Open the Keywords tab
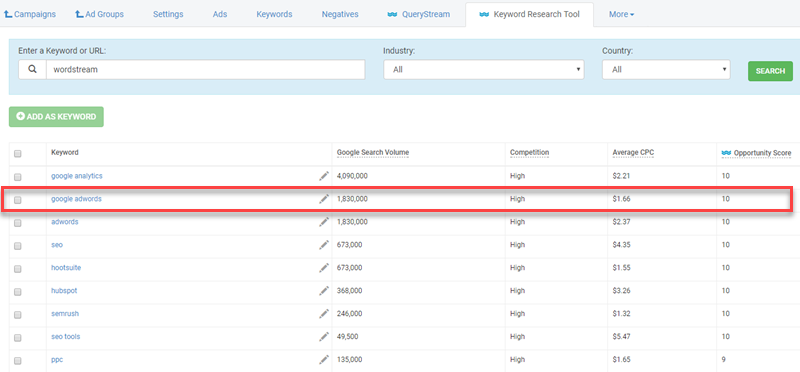800x372 pixels. pyautogui.click(x=274, y=14)
